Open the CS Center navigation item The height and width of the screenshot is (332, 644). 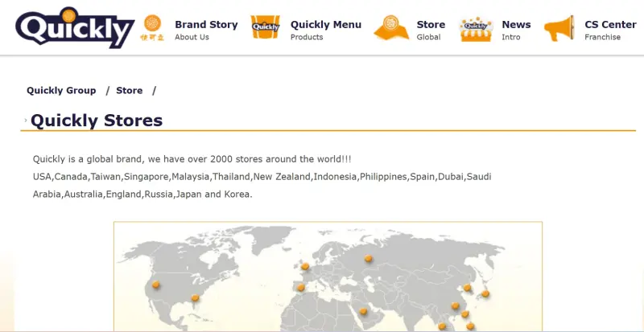610,25
